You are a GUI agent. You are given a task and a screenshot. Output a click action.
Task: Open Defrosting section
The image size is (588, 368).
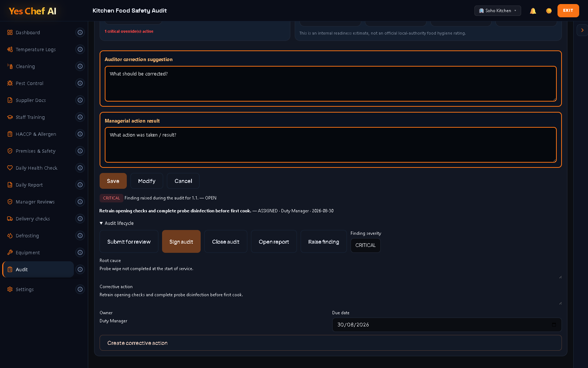[38, 236]
